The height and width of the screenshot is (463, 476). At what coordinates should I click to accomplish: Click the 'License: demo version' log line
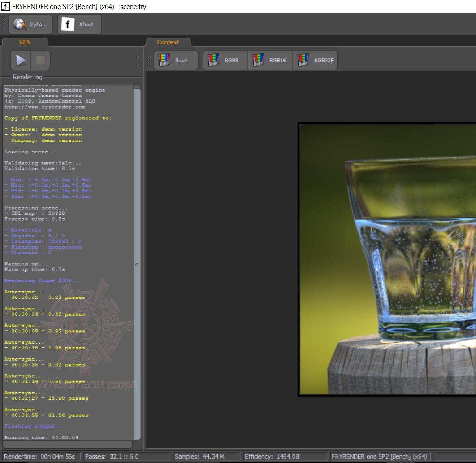(43, 129)
